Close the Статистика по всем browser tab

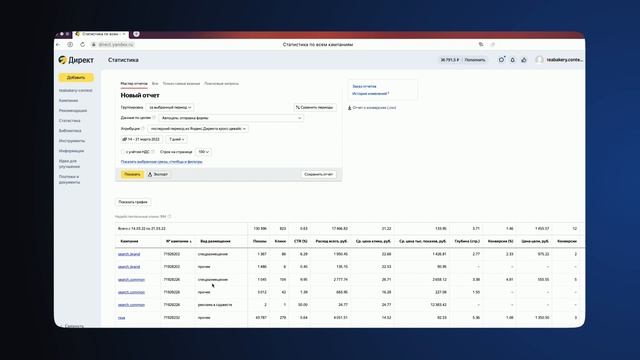124,34
